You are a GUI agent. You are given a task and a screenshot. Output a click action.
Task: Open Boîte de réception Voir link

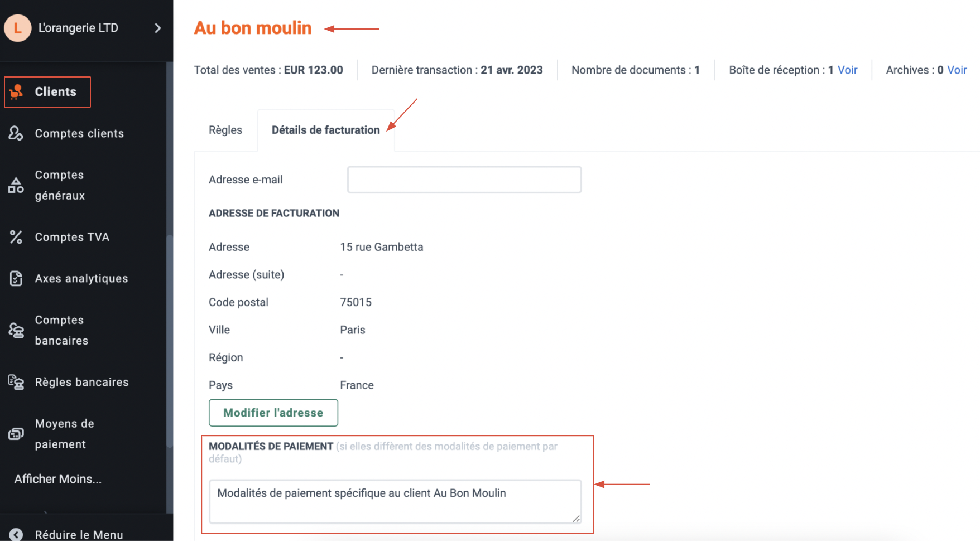pos(847,70)
